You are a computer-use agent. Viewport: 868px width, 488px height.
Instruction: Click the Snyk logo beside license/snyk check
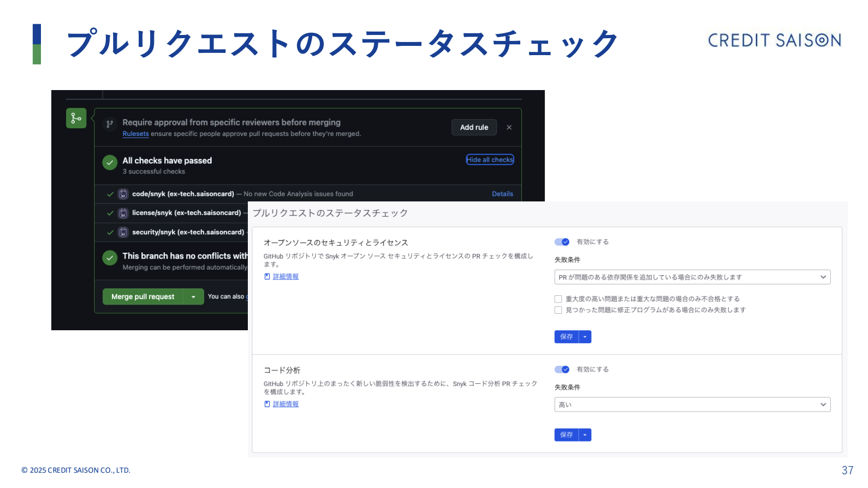click(123, 213)
